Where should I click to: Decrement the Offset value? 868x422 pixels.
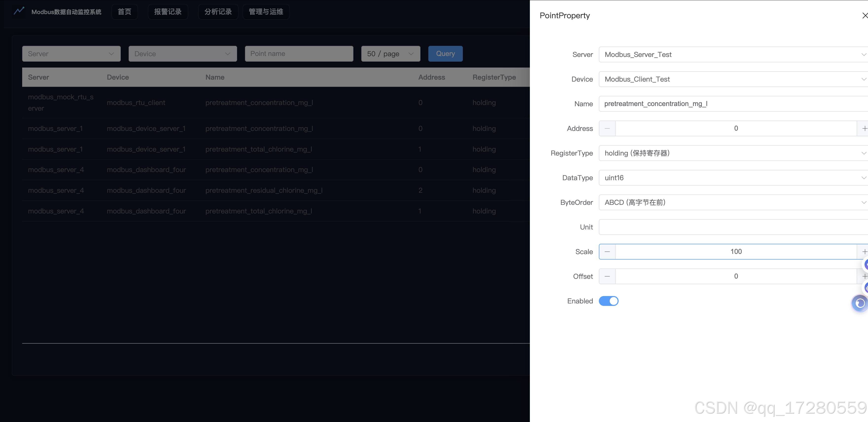pyautogui.click(x=607, y=276)
